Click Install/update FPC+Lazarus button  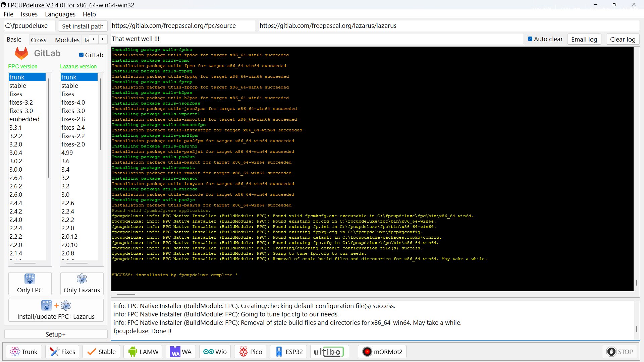(x=56, y=310)
